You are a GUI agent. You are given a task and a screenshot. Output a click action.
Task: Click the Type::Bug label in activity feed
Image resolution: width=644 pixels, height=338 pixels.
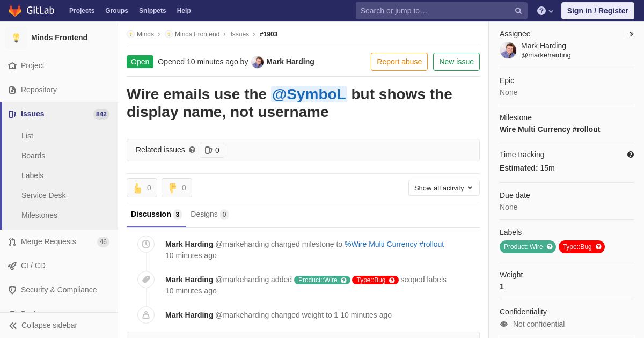click(x=375, y=280)
